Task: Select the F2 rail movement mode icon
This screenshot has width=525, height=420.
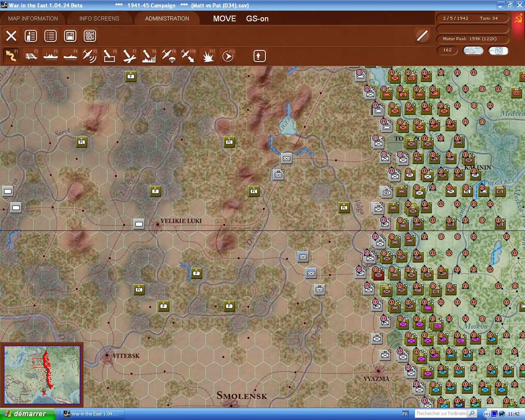Action: (x=31, y=56)
